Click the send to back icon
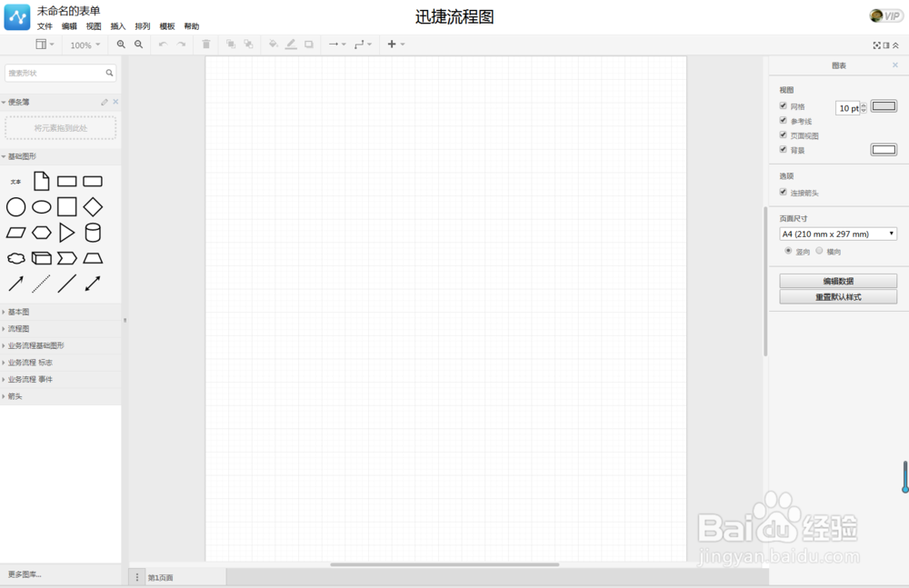The height and width of the screenshot is (588, 909). [x=248, y=44]
